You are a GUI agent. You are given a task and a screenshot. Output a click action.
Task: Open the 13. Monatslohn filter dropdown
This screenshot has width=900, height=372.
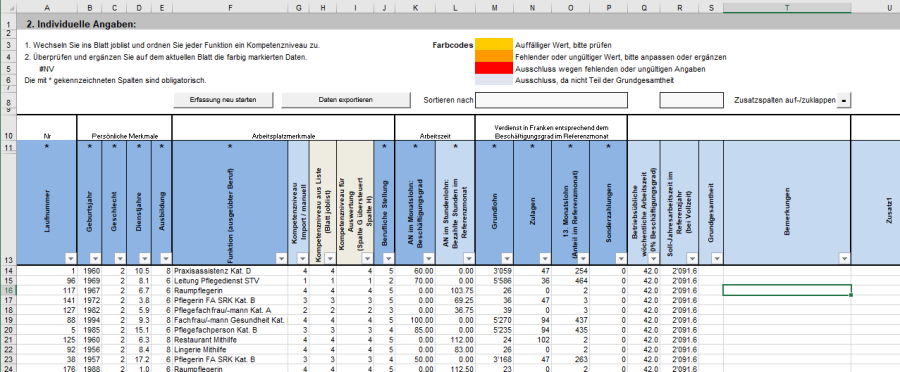coord(583,258)
